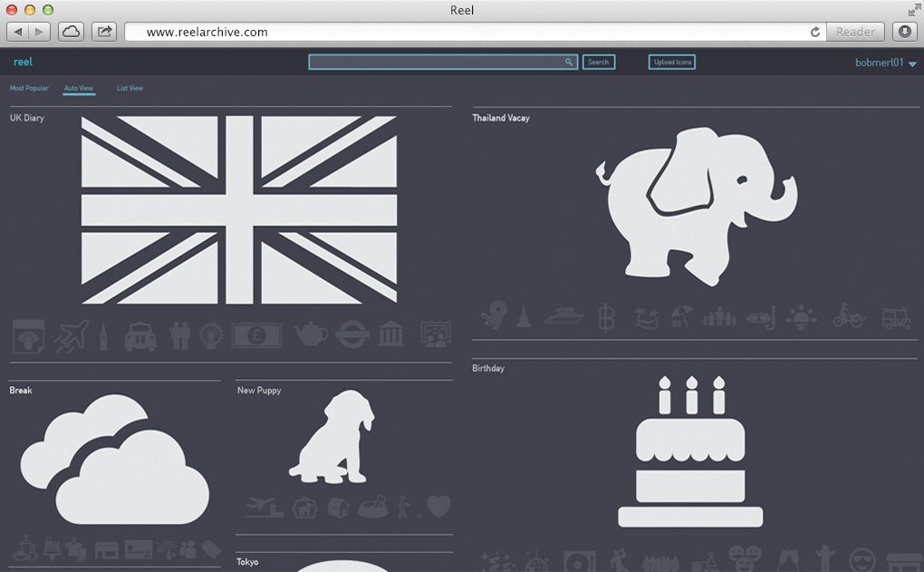The image size is (924, 572).
Task: Click the price tag icon in Break
Action: 212,550
